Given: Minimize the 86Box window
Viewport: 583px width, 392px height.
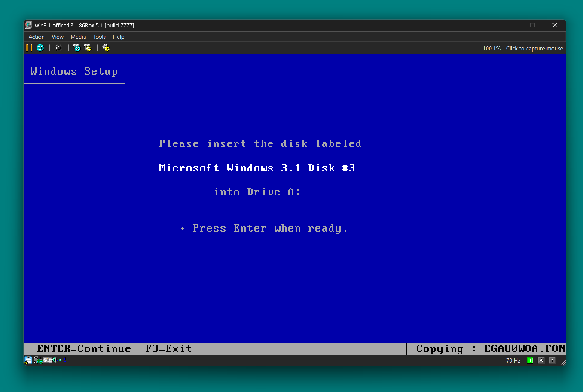Looking at the screenshot, I should pyautogui.click(x=511, y=25).
